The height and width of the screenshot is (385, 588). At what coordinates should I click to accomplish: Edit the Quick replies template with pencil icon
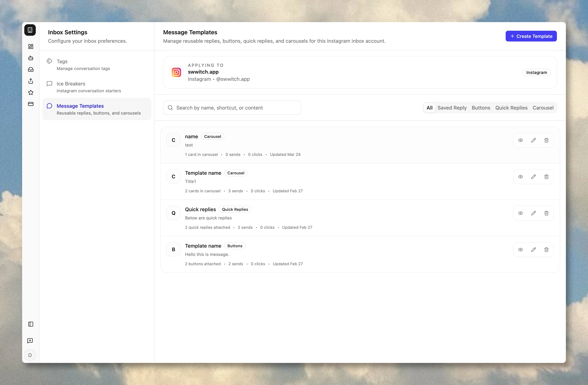[x=533, y=213]
